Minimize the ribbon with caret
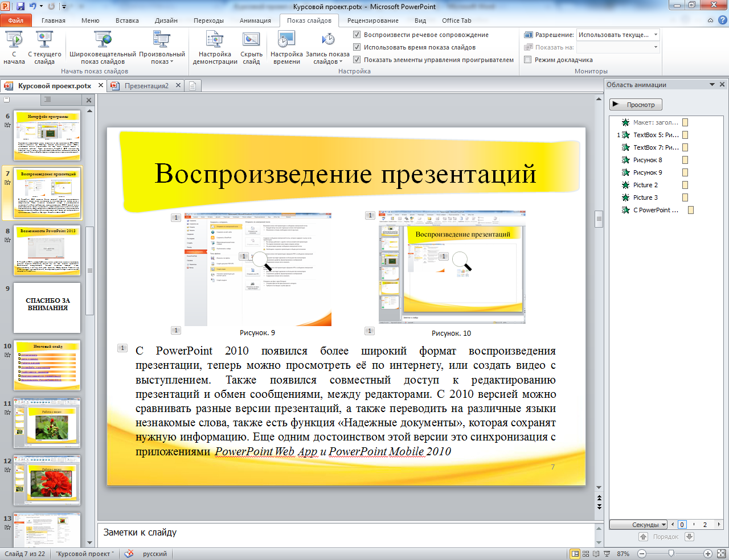This screenshot has height=560, width=729. point(710,20)
